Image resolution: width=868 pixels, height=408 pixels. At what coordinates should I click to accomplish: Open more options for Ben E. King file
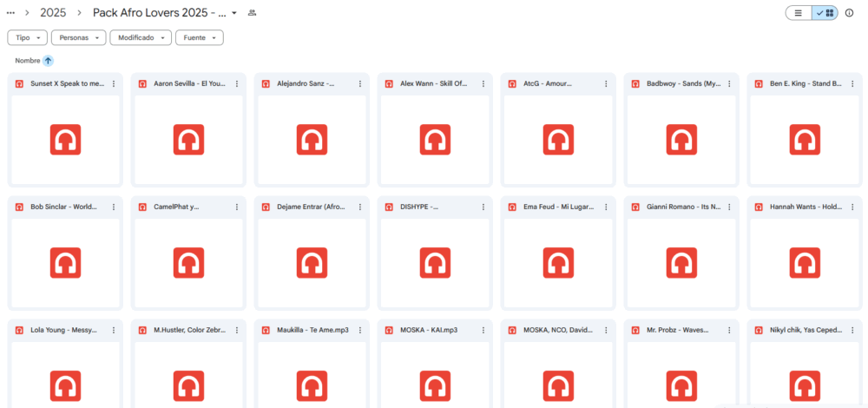852,83
